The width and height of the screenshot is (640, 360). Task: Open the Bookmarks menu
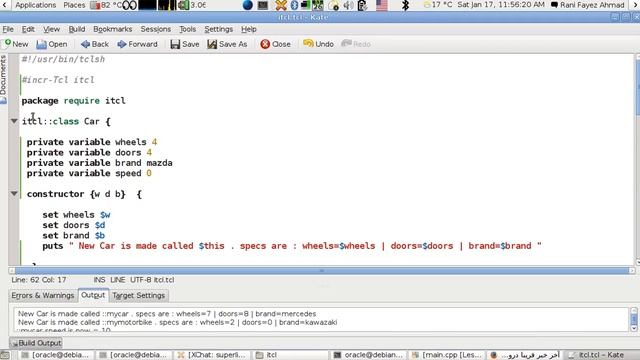113,29
